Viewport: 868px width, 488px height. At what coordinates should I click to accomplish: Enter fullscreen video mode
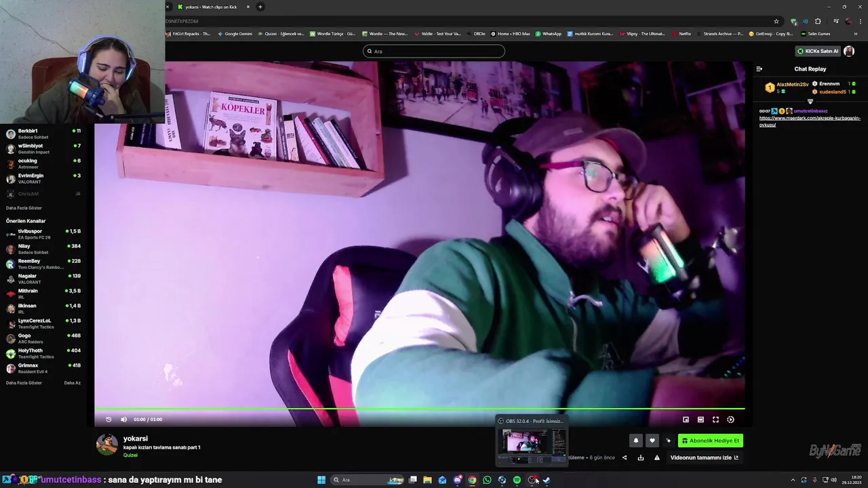[x=715, y=420]
